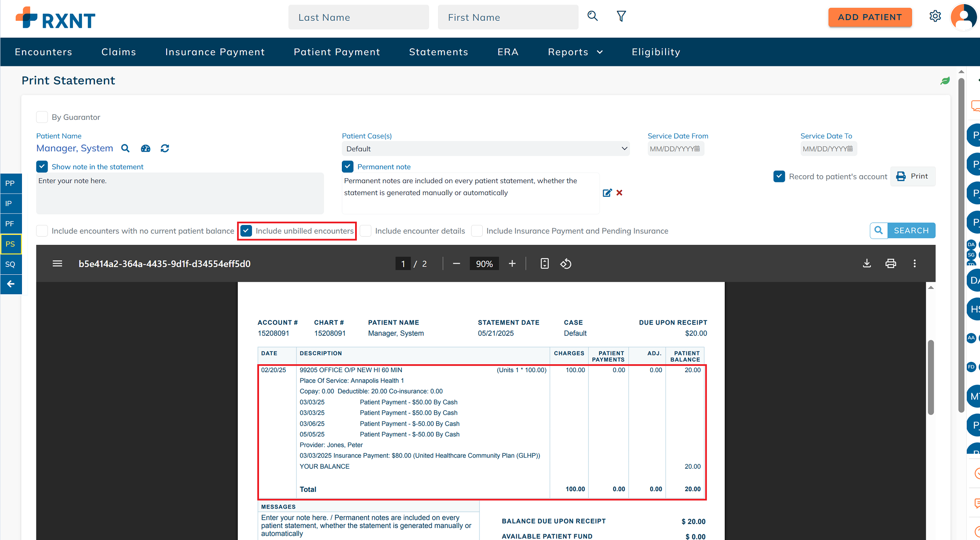
Task: Rotate the PDF page
Action: pos(566,264)
